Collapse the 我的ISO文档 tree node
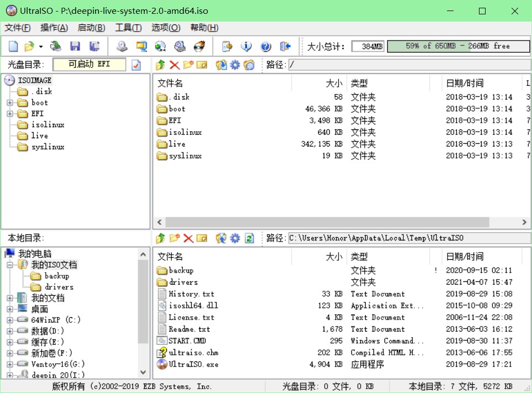532x393 pixels. [x=10, y=265]
